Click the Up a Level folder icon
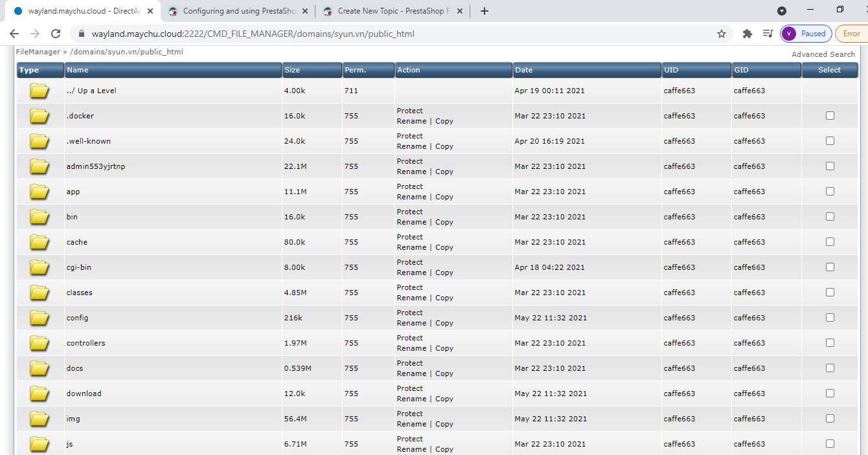This screenshot has height=455, width=868. tap(40, 91)
